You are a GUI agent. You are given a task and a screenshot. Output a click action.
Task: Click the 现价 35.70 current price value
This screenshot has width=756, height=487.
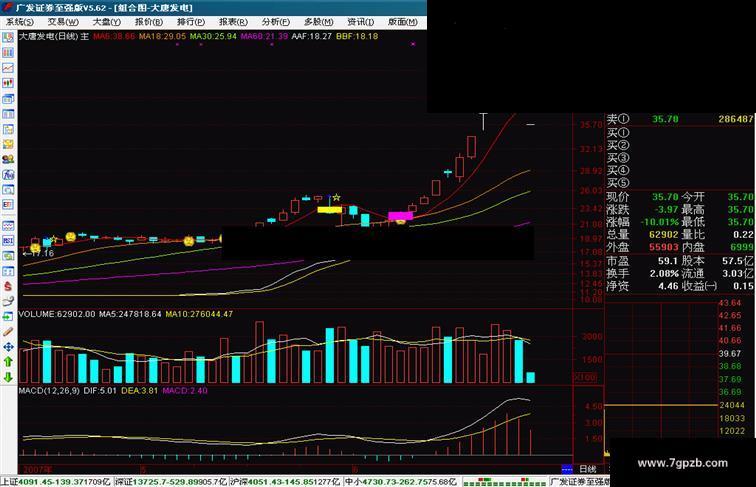(x=665, y=197)
